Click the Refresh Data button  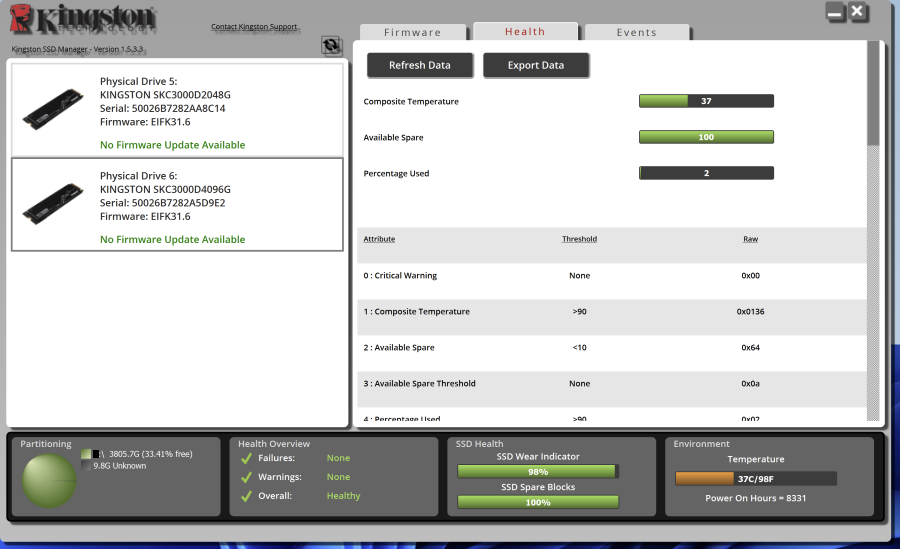(x=420, y=65)
